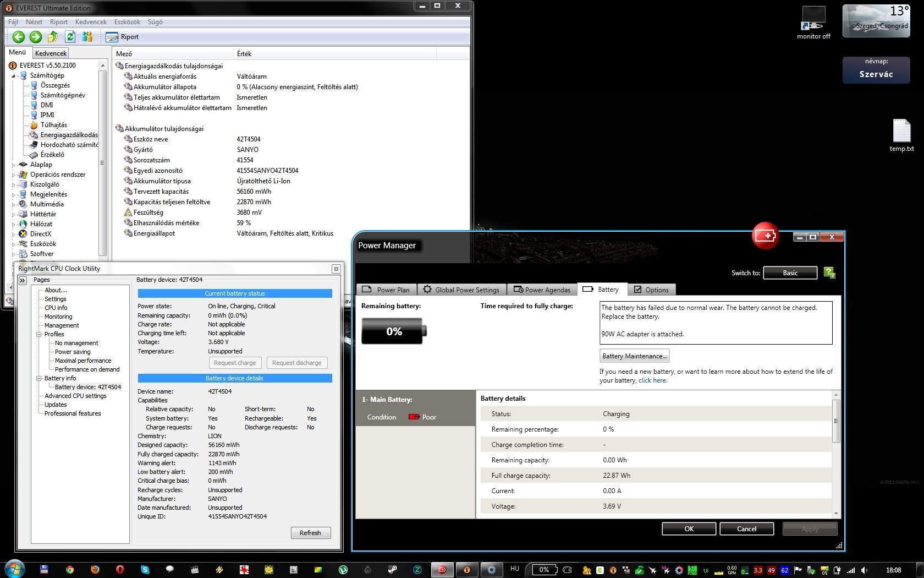Viewport: 924px width, 578px height.
Task: Click the monitor off desktop shortcut
Action: pos(813,23)
